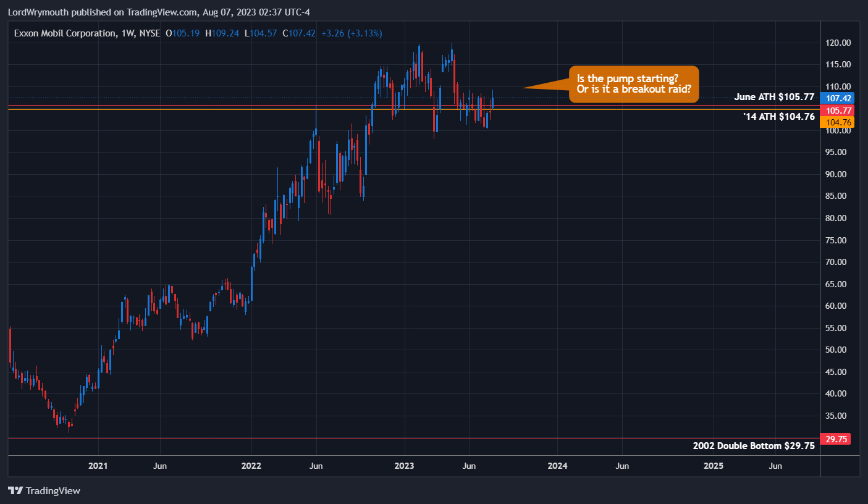Click the 'Exxon Mobil Corporation, 1W, NYSE' title
Screen dimensions: 868x504
[x=86, y=33]
